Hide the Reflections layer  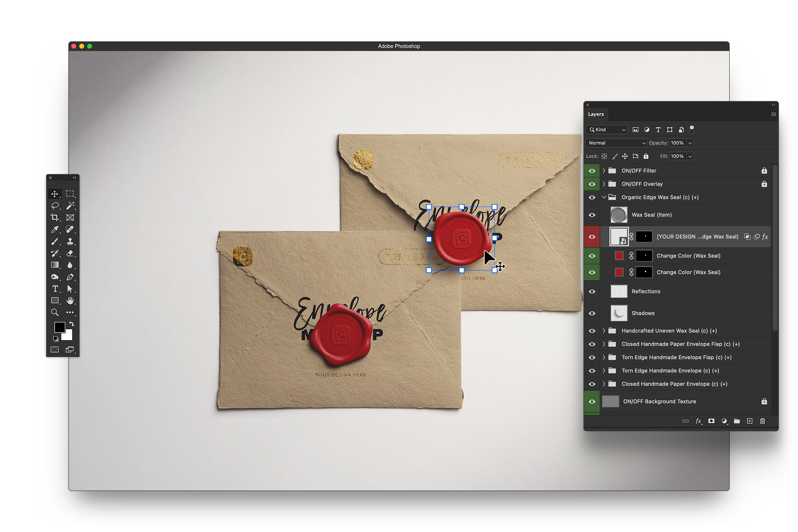click(x=592, y=291)
